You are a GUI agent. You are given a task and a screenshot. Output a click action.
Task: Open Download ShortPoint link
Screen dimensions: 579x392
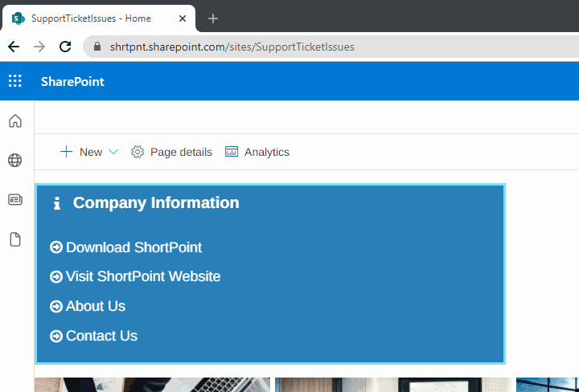(x=133, y=247)
